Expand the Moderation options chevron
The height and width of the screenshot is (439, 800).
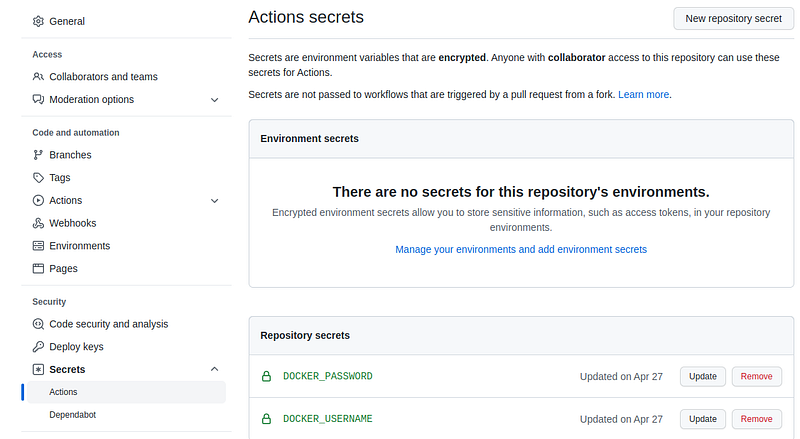click(214, 100)
